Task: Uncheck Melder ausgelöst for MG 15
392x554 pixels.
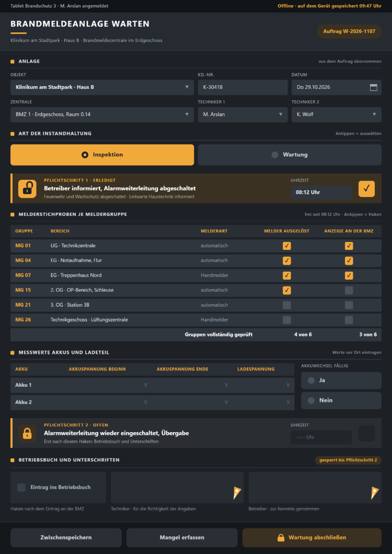Action: click(286, 291)
